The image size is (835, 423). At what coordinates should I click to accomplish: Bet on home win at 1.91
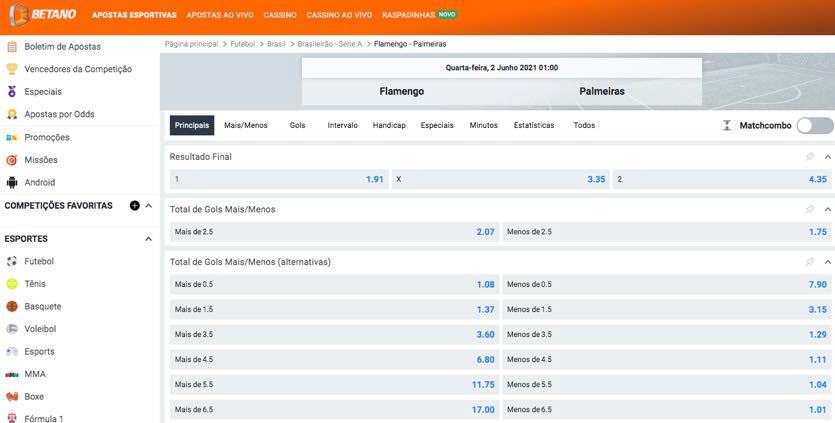(280, 180)
